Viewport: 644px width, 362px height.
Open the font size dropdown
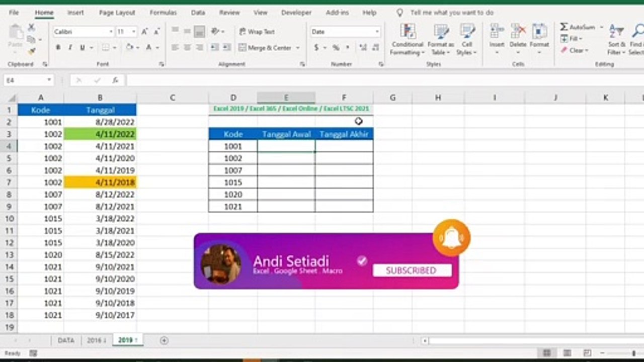(133, 32)
